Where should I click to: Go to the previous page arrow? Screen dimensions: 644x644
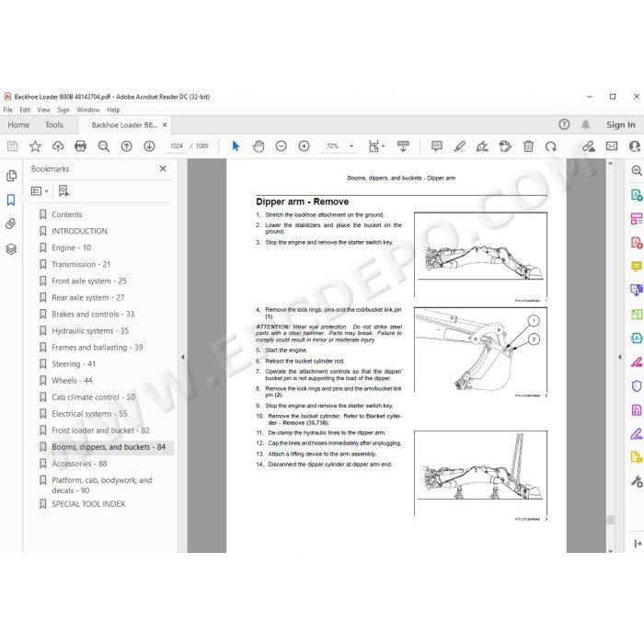[x=127, y=146]
